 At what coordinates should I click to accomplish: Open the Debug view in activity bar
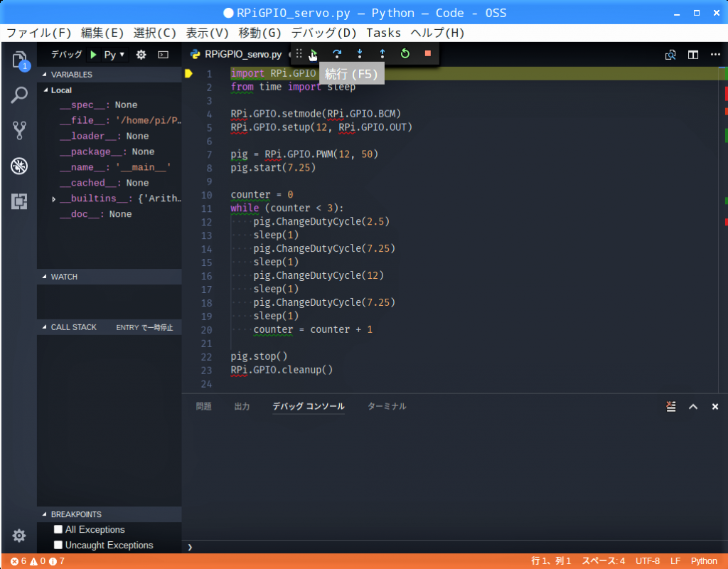[x=19, y=166]
